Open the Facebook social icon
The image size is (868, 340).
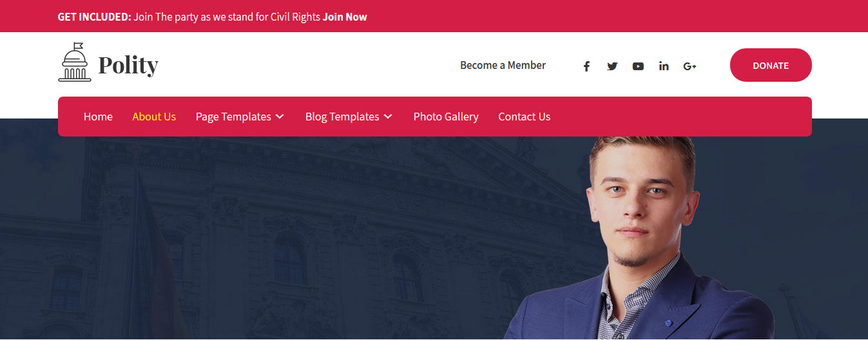click(x=586, y=66)
